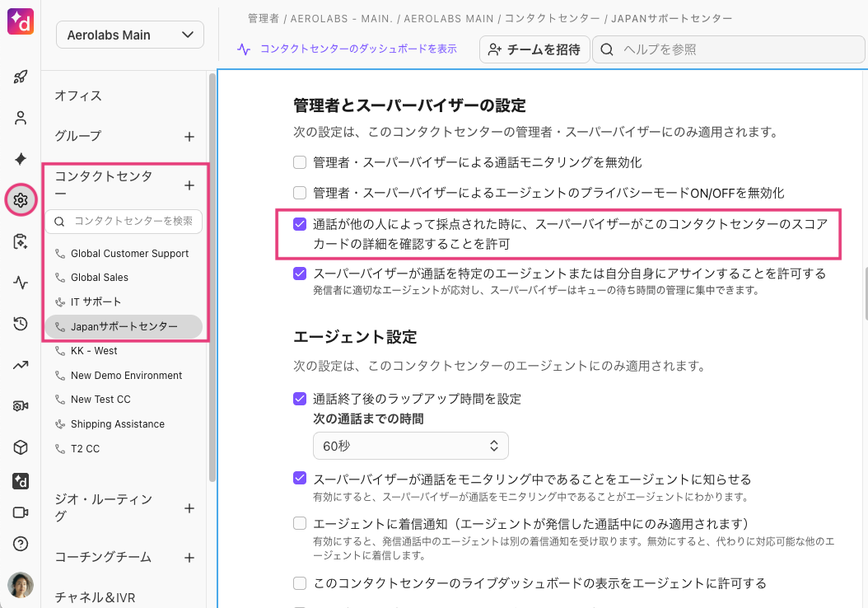The height and width of the screenshot is (608, 868).
Task: Open the rocket launch icon in sidebar
Action: tap(21, 77)
